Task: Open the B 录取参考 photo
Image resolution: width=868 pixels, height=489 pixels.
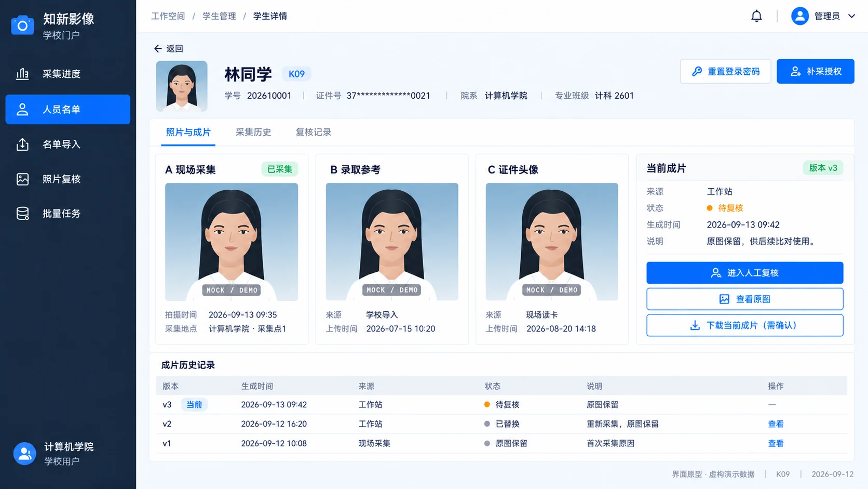Action: (x=392, y=242)
